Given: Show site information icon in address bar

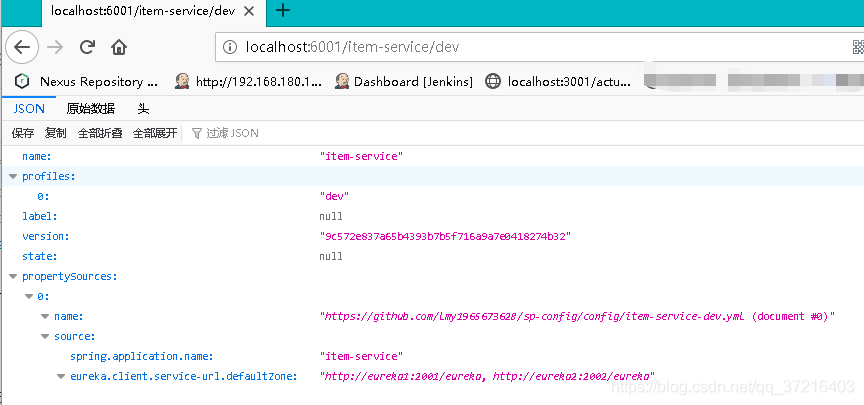Looking at the screenshot, I should (230, 47).
